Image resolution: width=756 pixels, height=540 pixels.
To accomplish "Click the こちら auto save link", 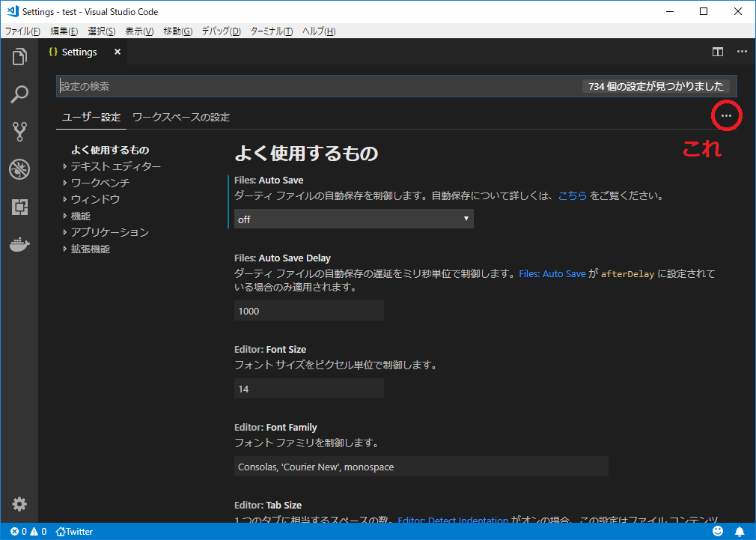I will (x=573, y=196).
